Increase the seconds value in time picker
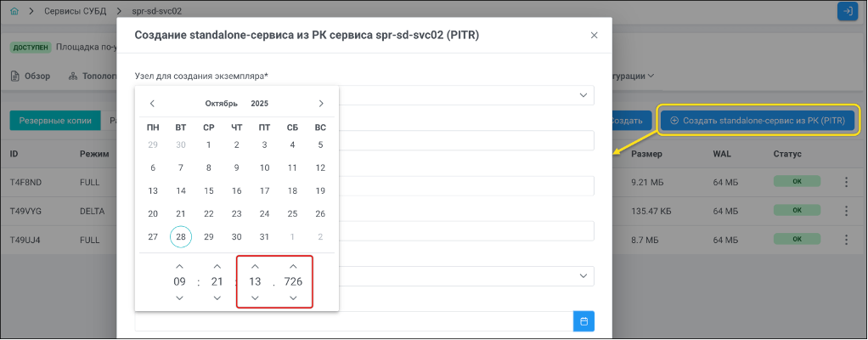The height and width of the screenshot is (340, 868). 255,266
